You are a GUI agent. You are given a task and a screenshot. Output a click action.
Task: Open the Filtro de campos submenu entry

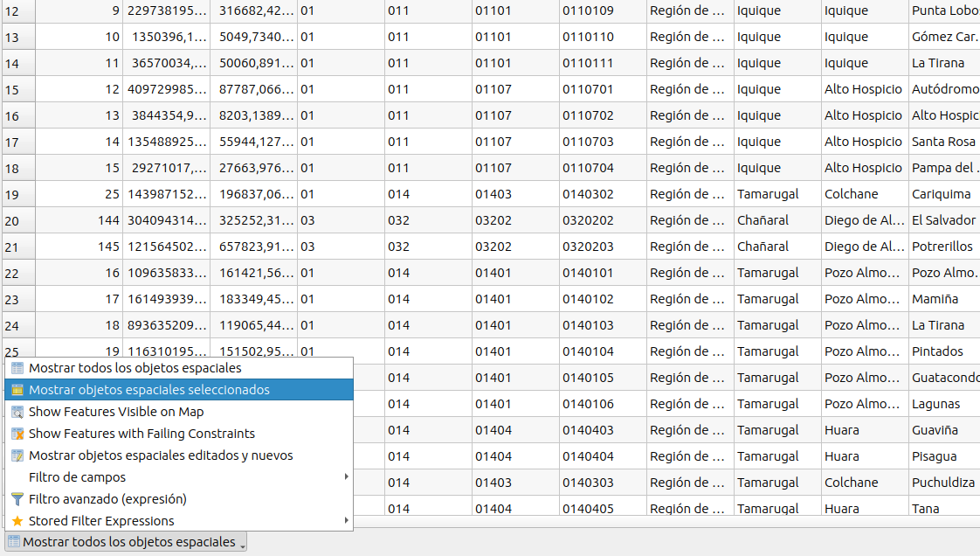pos(77,477)
